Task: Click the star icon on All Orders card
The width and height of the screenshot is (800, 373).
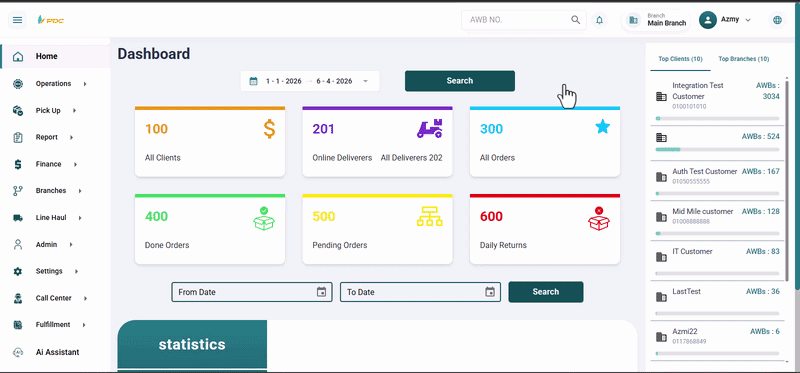Action: tap(603, 127)
